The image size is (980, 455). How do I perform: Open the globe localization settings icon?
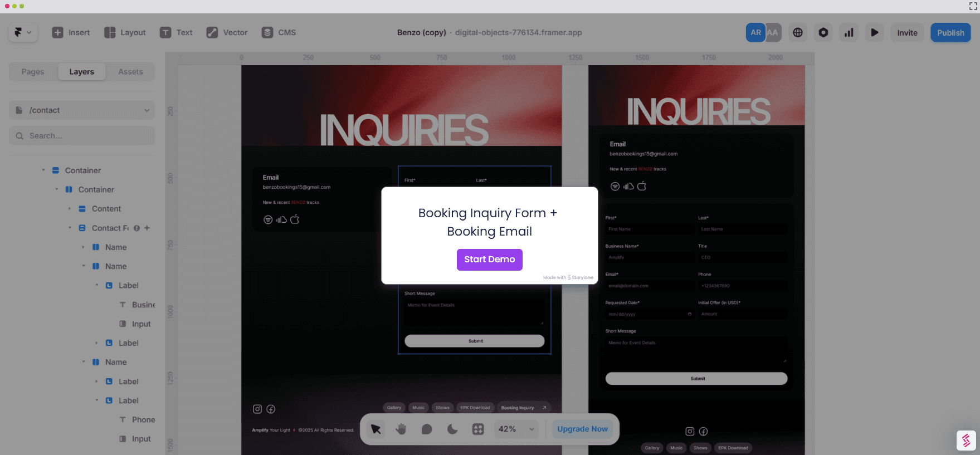coord(798,32)
